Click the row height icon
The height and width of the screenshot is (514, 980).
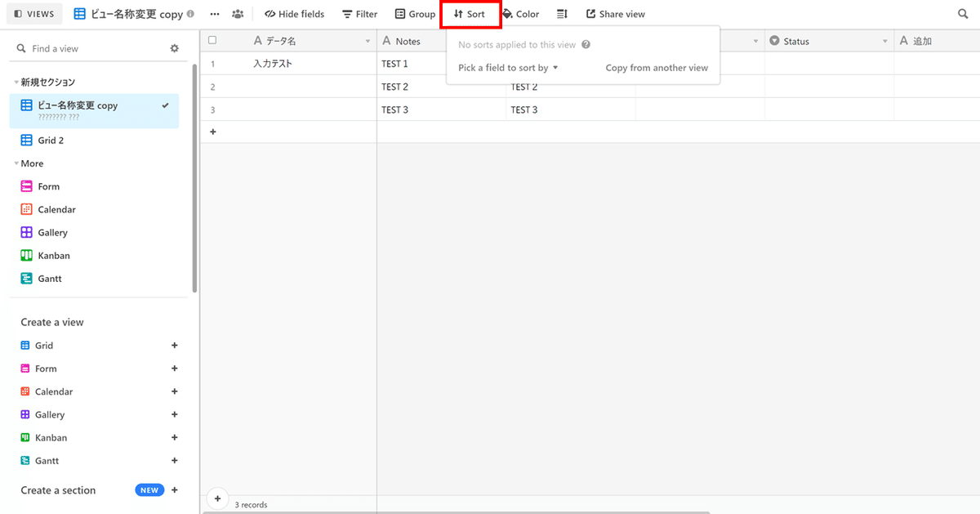click(562, 14)
